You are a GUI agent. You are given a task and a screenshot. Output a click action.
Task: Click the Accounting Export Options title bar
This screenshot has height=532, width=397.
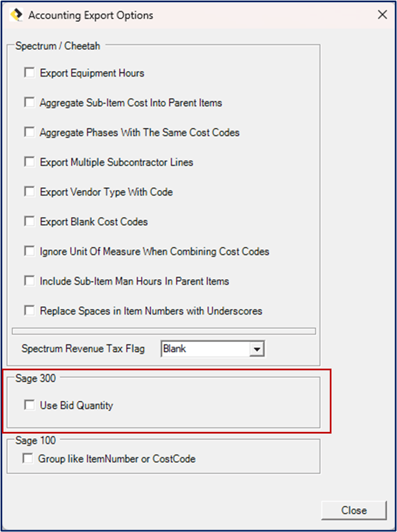tap(178, 15)
